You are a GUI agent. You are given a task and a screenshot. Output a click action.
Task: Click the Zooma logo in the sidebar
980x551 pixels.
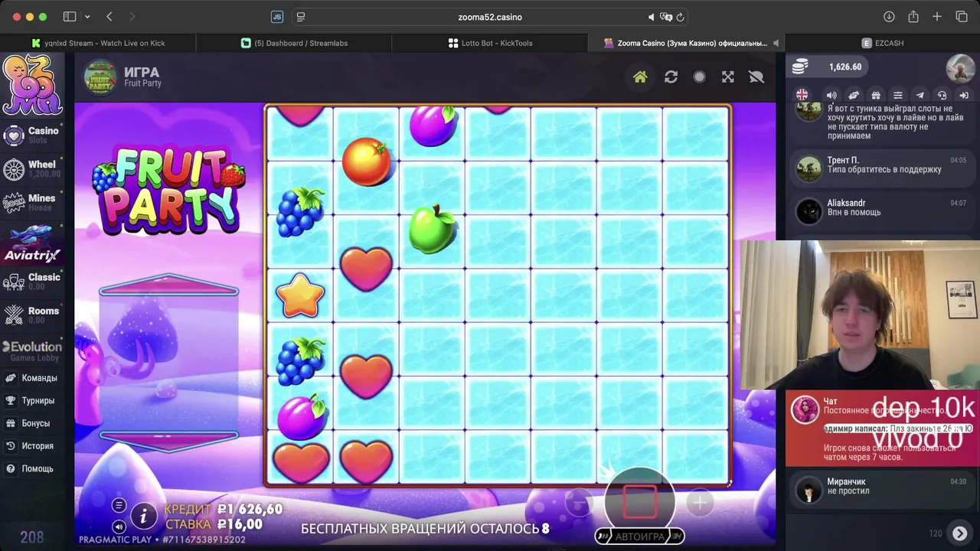click(x=31, y=85)
